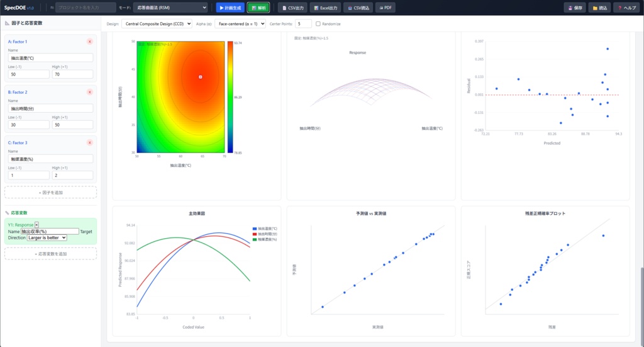Edit Factor 1 Low value 50
This screenshot has height=347, width=644.
29,74
